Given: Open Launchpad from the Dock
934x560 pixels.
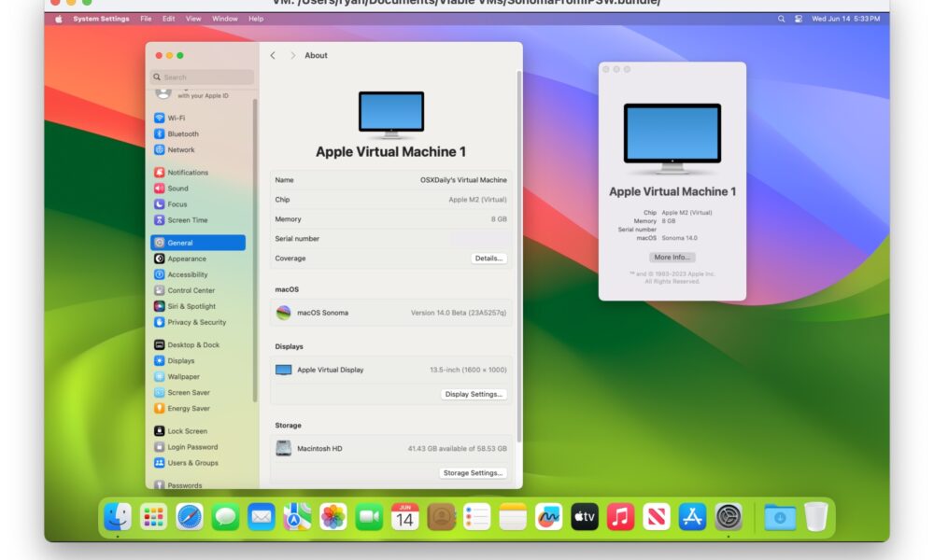Looking at the screenshot, I should pyautogui.click(x=153, y=516).
